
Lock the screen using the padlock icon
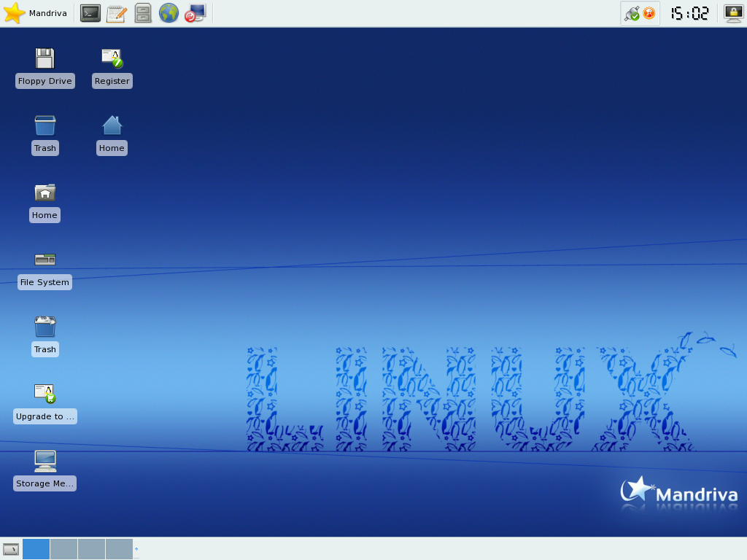(x=733, y=12)
